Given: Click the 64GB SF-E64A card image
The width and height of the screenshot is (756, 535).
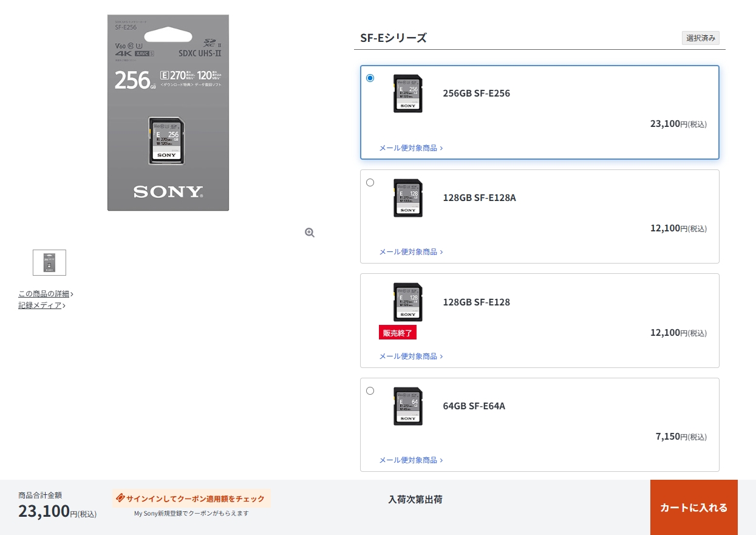Looking at the screenshot, I should point(407,406).
